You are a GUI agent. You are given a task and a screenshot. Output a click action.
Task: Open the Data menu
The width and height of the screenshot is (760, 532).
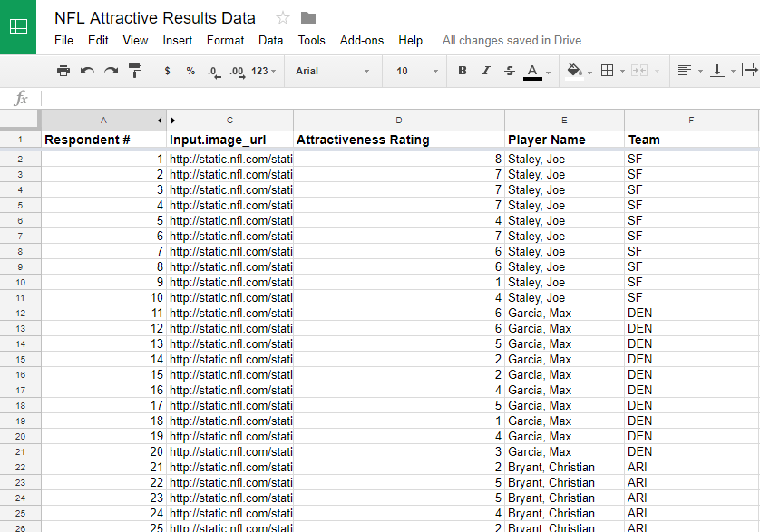[x=270, y=40]
